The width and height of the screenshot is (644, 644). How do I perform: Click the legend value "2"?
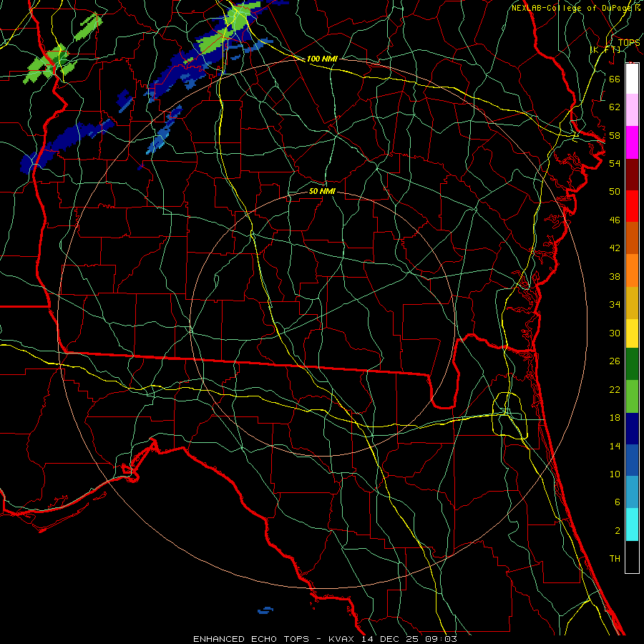(617, 531)
